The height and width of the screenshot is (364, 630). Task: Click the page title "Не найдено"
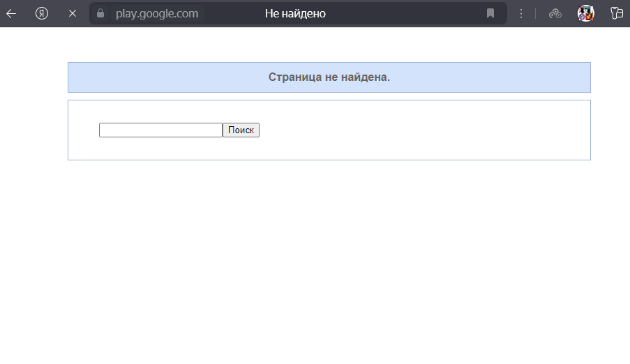(295, 13)
